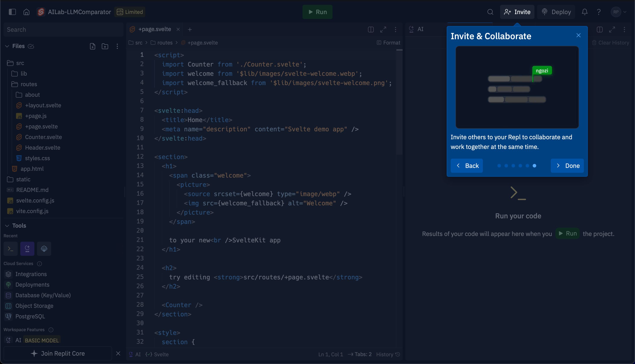Format the current file
The image size is (635, 364).
[x=388, y=43]
